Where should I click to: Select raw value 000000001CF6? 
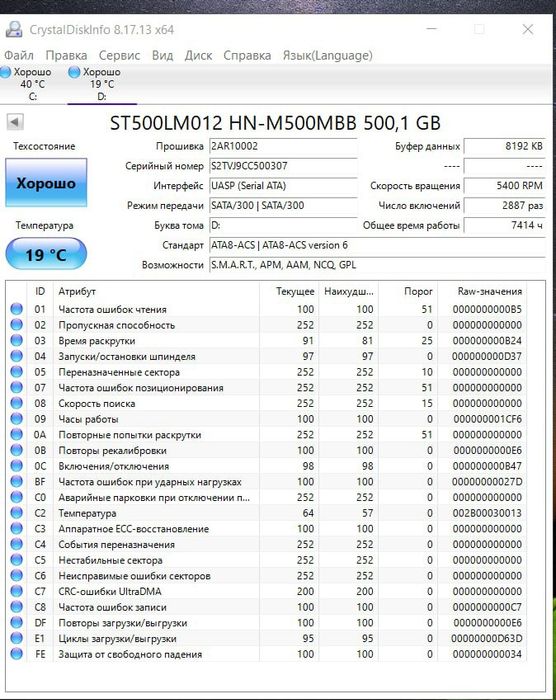[x=487, y=419]
